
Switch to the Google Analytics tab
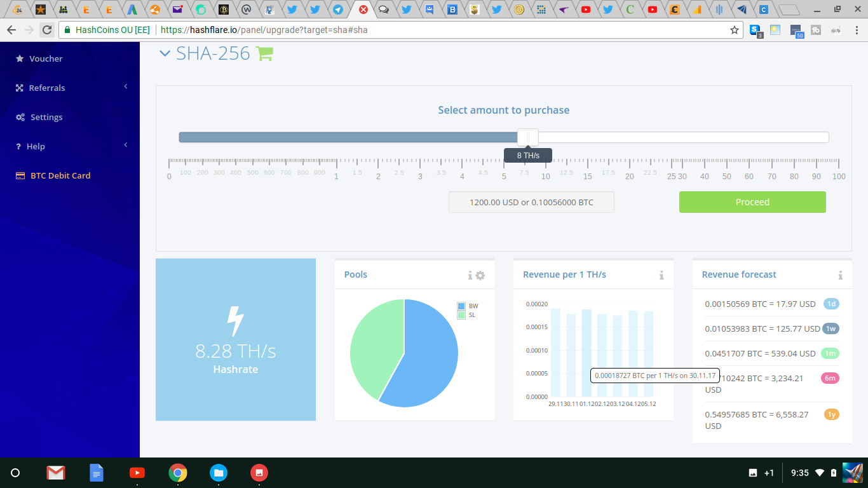click(697, 10)
